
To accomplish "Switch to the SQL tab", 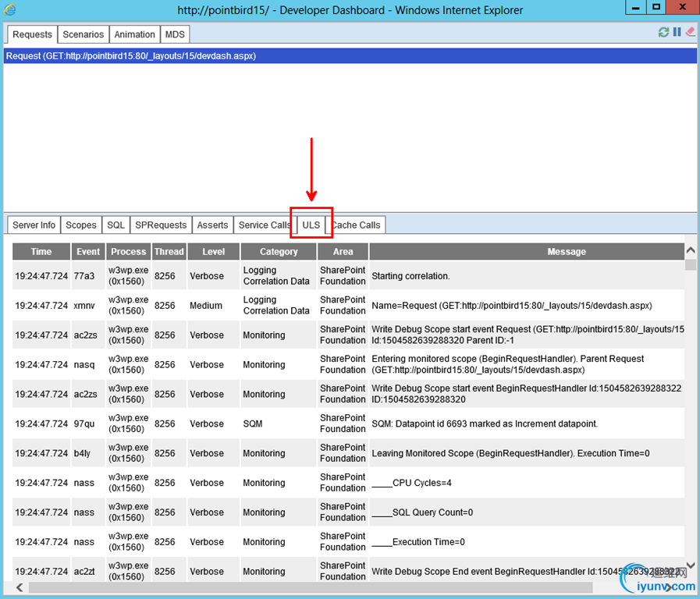I will coord(115,225).
